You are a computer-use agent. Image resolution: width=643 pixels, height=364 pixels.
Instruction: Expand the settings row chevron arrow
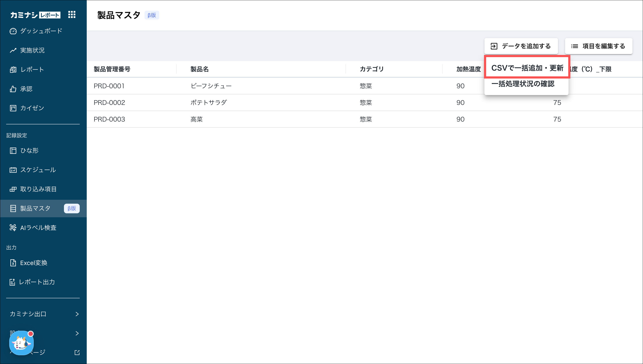(77, 333)
